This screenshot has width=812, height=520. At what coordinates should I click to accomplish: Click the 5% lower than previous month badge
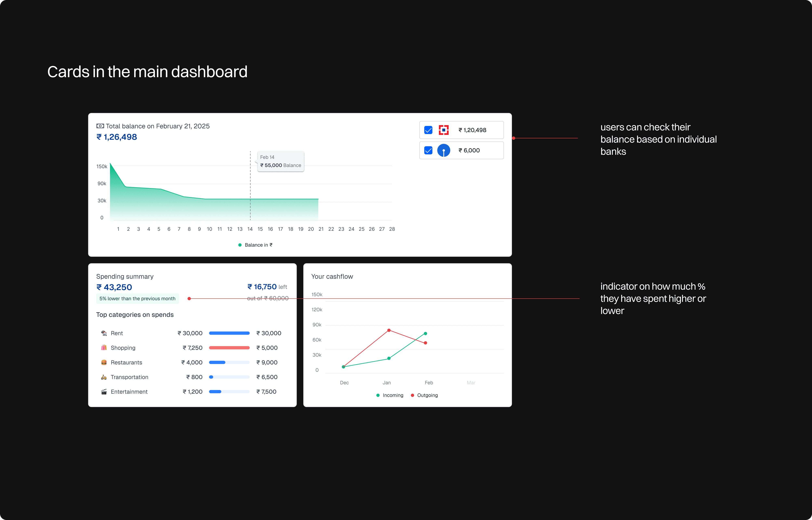pyautogui.click(x=137, y=299)
